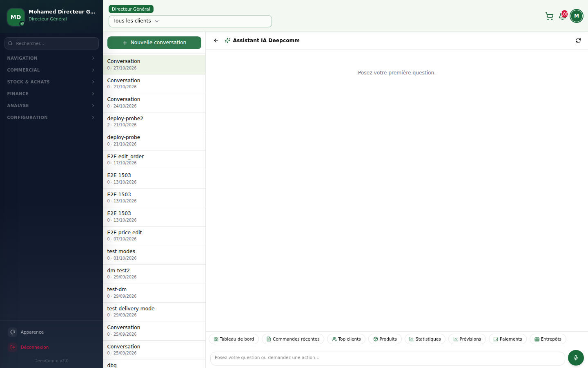Expand the STOCK & ACHATS section
Image resolution: width=588 pixels, height=368 pixels.
(51, 82)
